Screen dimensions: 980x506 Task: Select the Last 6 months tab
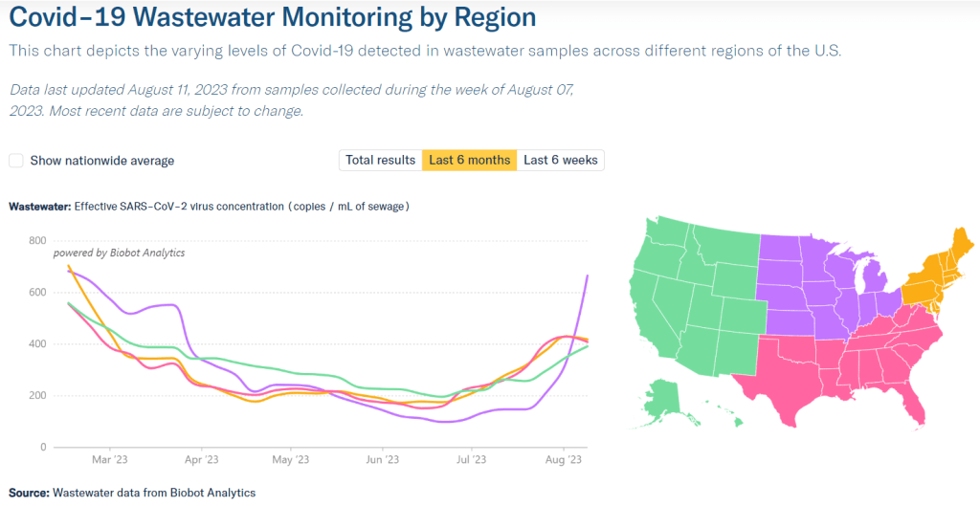(469, 160)
